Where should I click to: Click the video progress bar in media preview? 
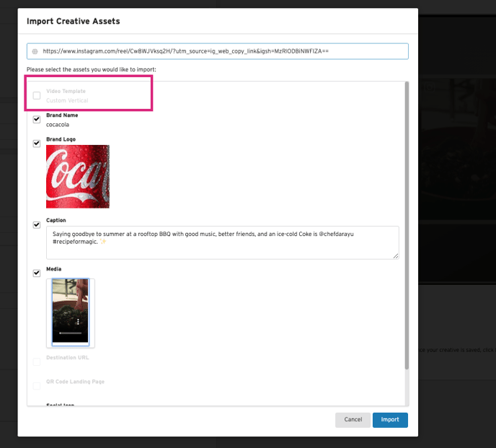70,333
